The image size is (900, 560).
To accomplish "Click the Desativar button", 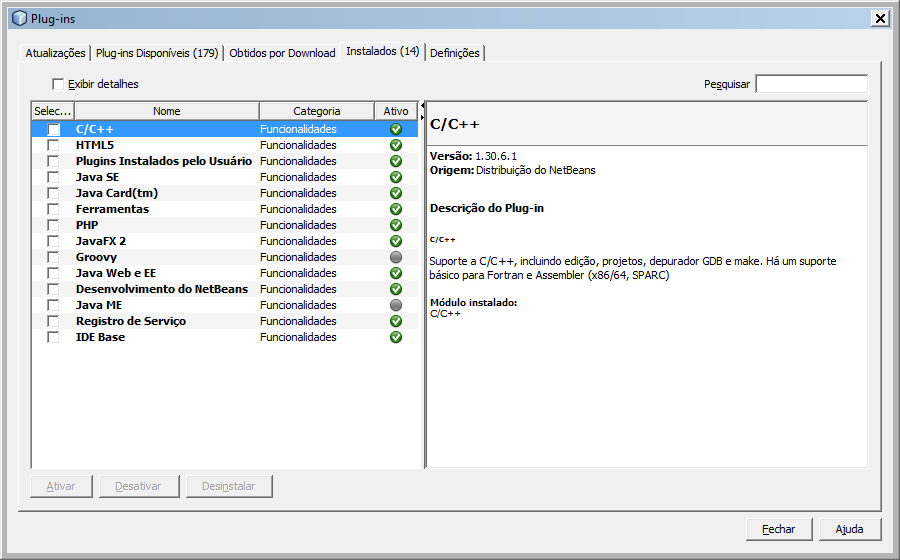I will click(x=138, y=486).
